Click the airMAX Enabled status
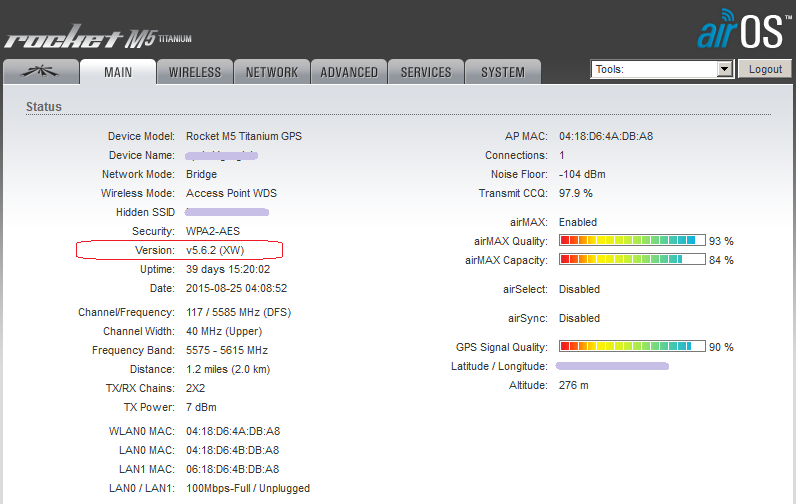The image size is (796, 504). click(x=578, y=222)
